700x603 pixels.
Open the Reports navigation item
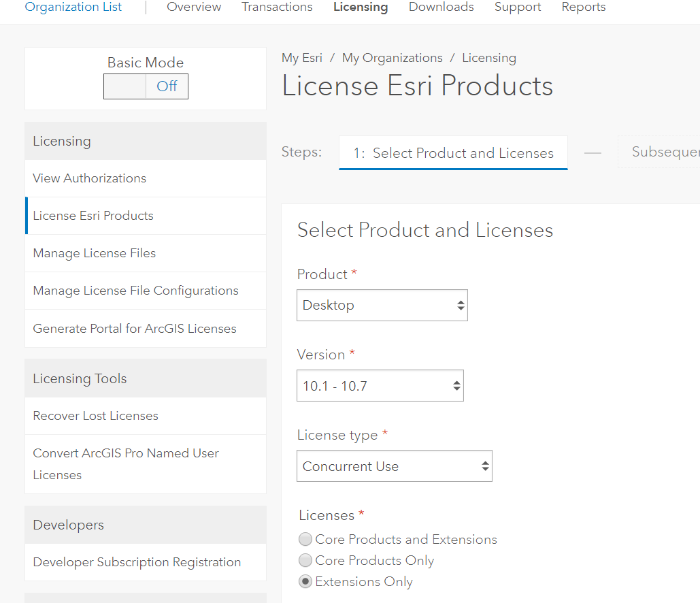(583, 7)
